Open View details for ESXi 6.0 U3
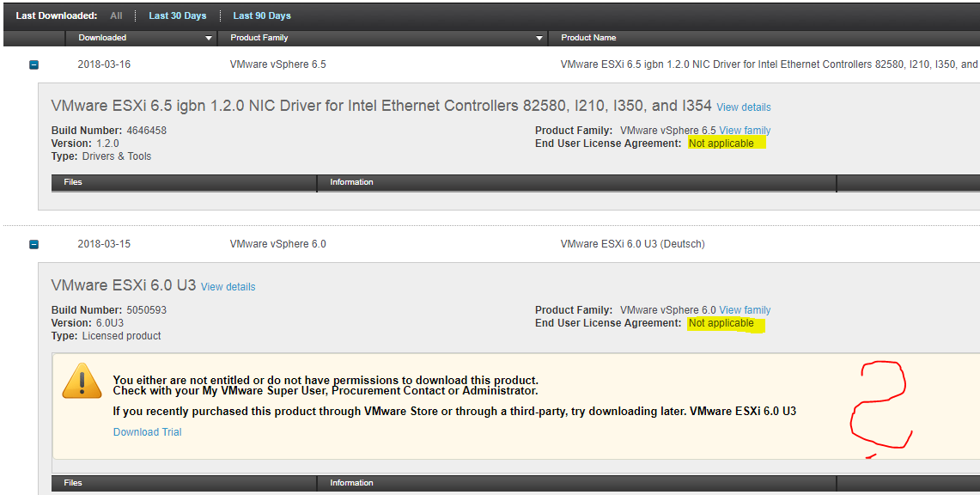The height and width of the screenshot is (495, 980). pyautogui.click(x=228, y=287)
